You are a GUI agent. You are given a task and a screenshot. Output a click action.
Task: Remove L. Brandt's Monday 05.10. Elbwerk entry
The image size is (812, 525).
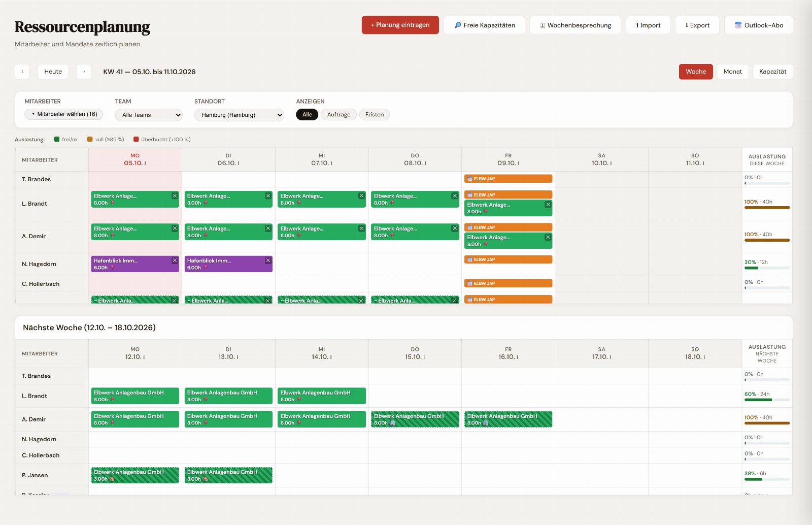[175, 196]
